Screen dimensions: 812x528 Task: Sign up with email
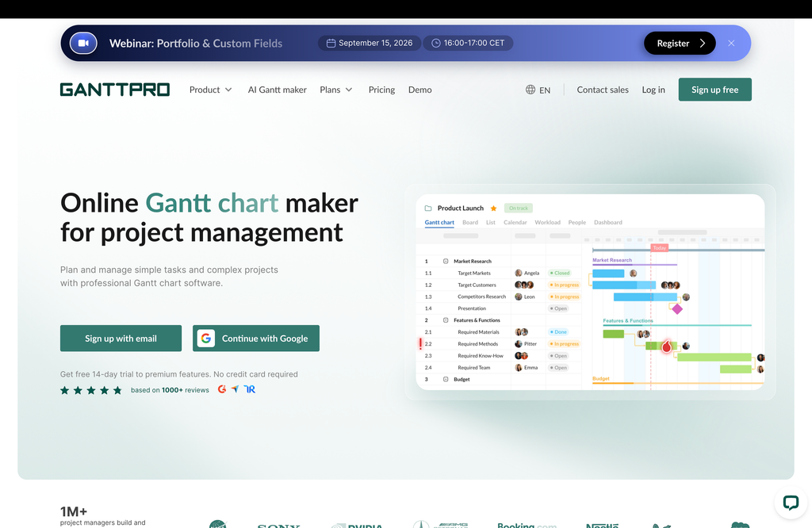click(x=121, y=338)
